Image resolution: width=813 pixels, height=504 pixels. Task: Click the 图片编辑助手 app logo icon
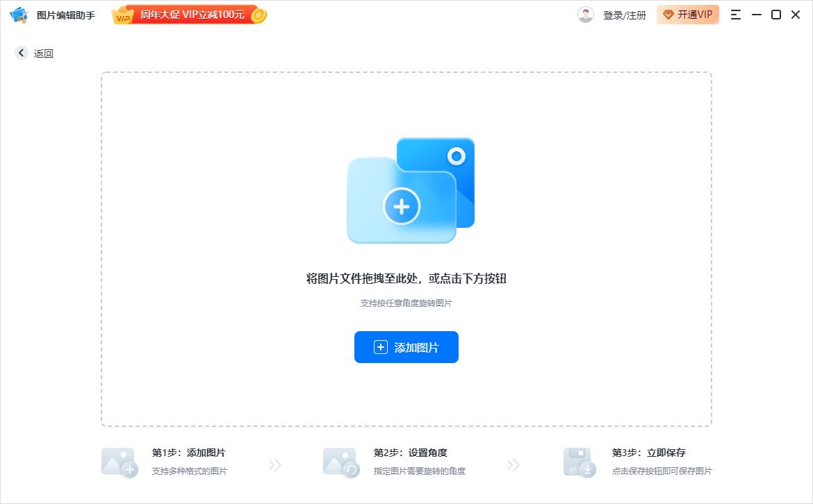tap(18, 14)
